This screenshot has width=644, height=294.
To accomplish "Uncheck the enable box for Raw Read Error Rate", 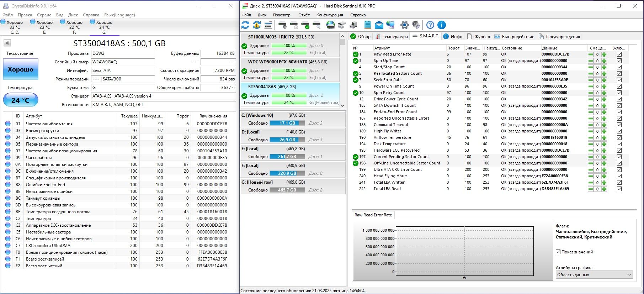I will point(619,54).
